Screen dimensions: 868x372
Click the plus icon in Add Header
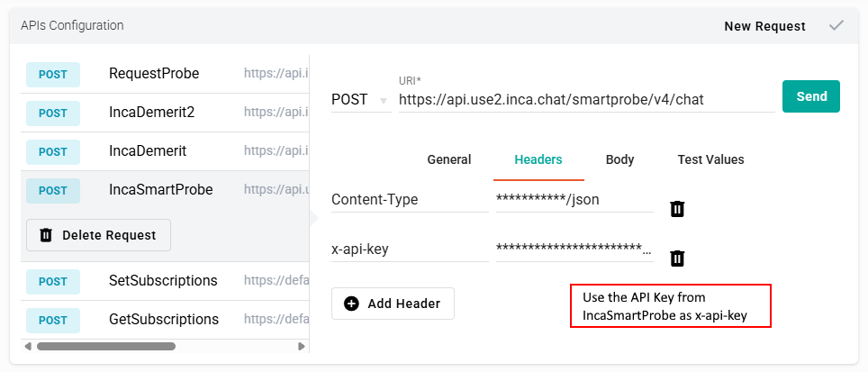pyautogui.click(x=352, y=304)
